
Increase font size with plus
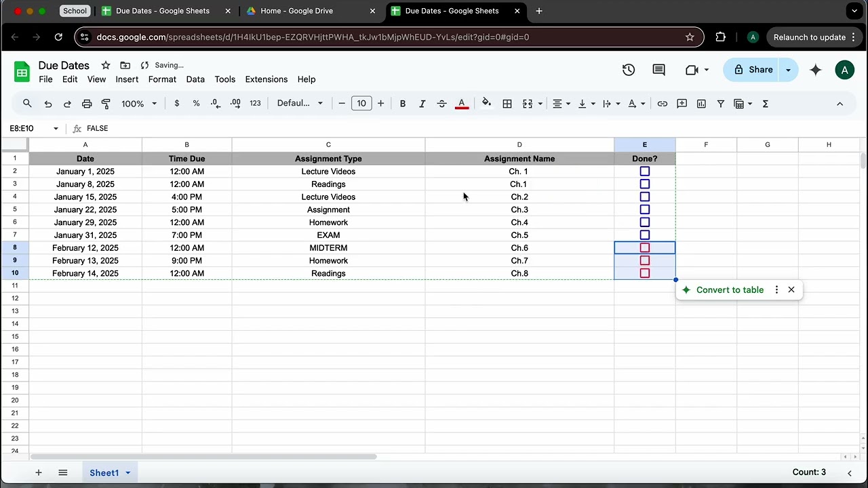pyautogui.click(x=381, y=104)
